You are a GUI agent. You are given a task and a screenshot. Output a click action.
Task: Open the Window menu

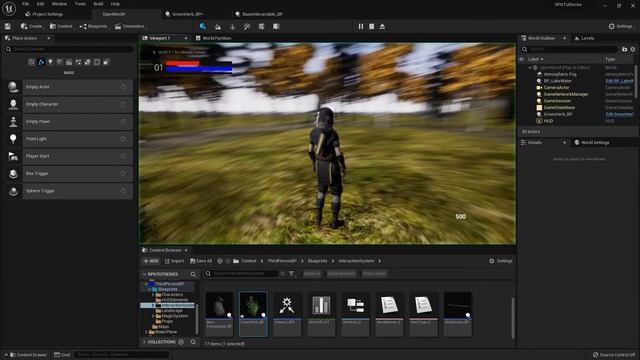[59, 4]
